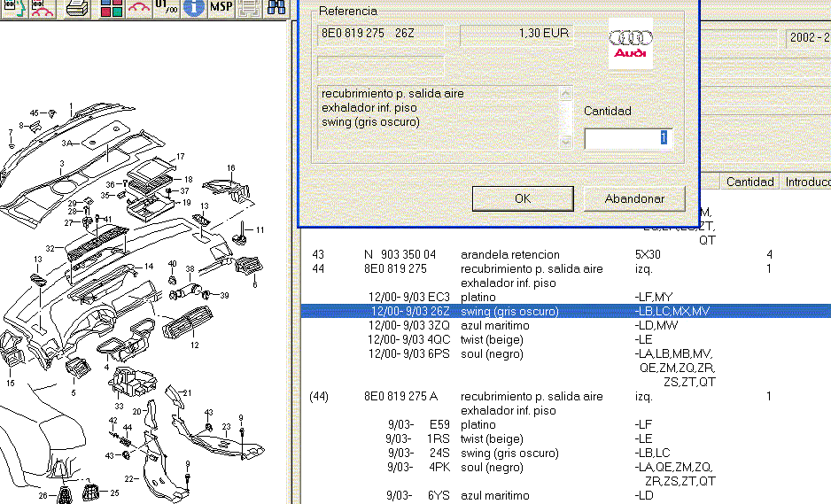
Task: Select the 1RS twist (beige) row
Action: click(565, 438)
